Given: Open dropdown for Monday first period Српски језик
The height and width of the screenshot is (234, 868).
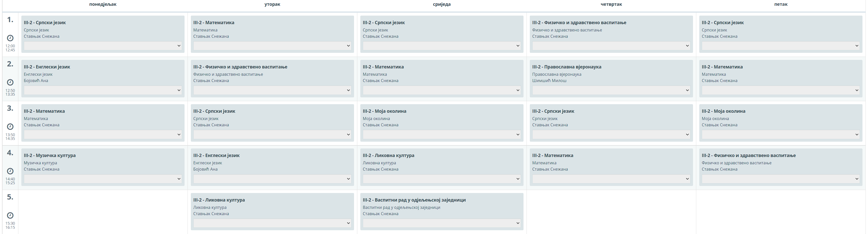Looking at the screenshot, I should 103,46.
